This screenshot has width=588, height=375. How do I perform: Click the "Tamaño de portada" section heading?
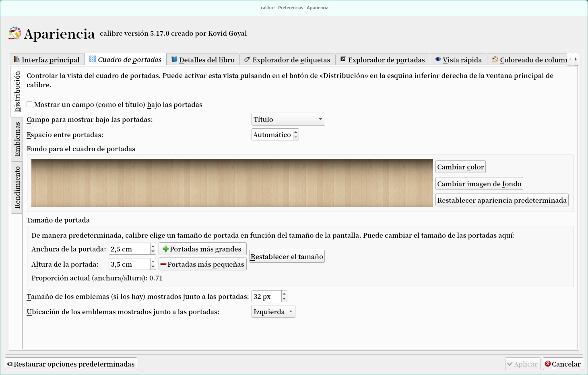(58, 220)
